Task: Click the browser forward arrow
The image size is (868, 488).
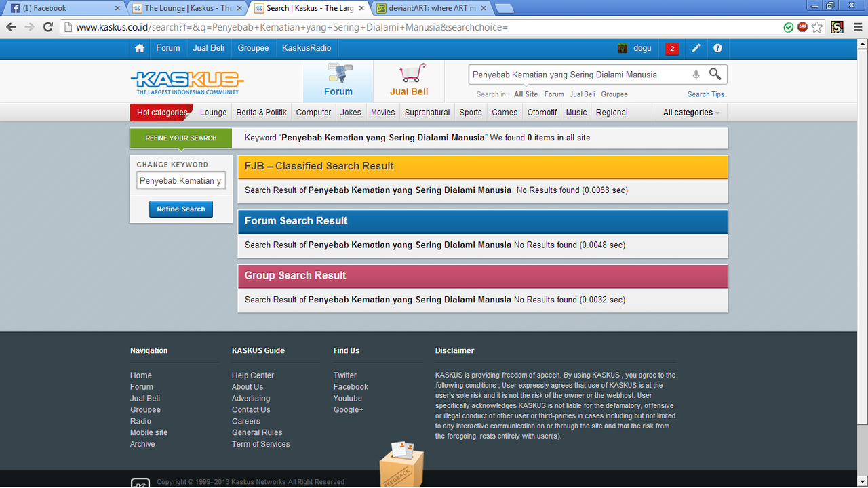Action: pyautogui.click(x=29, y=27)
